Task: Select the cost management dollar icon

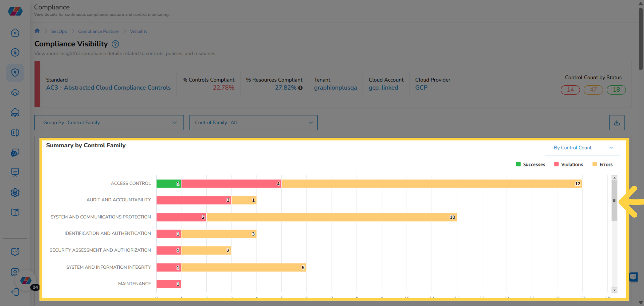Action: [x=15, y=53]
